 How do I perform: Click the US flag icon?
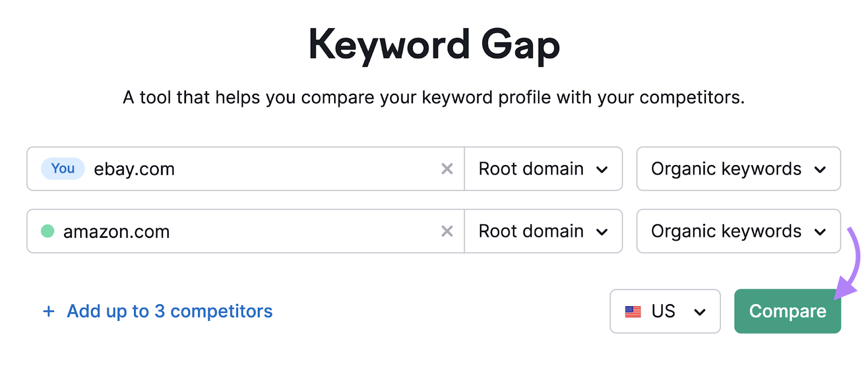633,311
